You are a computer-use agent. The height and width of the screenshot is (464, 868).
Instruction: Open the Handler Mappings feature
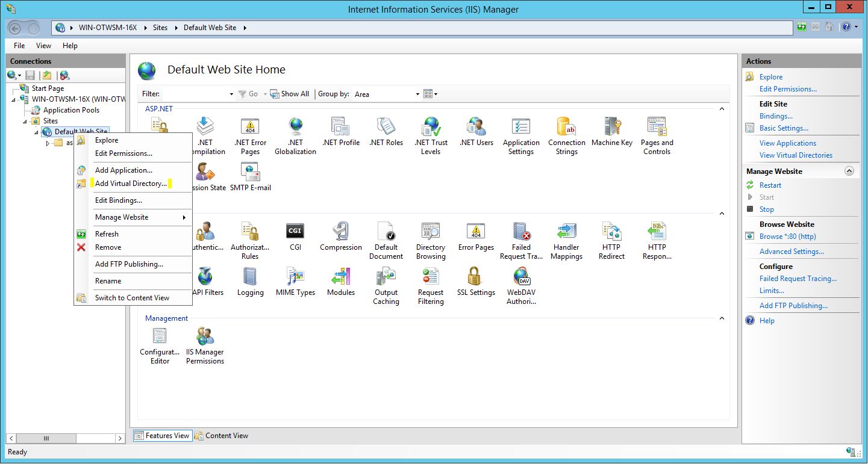[x=566, y=241]
